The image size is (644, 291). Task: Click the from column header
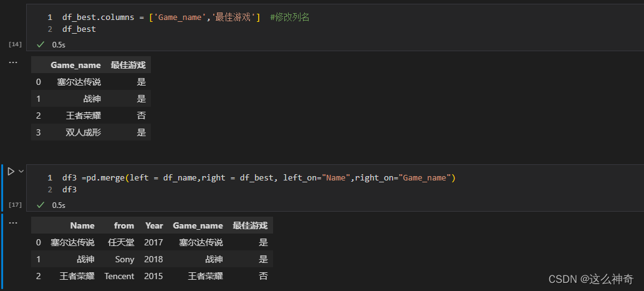point(124,225)
